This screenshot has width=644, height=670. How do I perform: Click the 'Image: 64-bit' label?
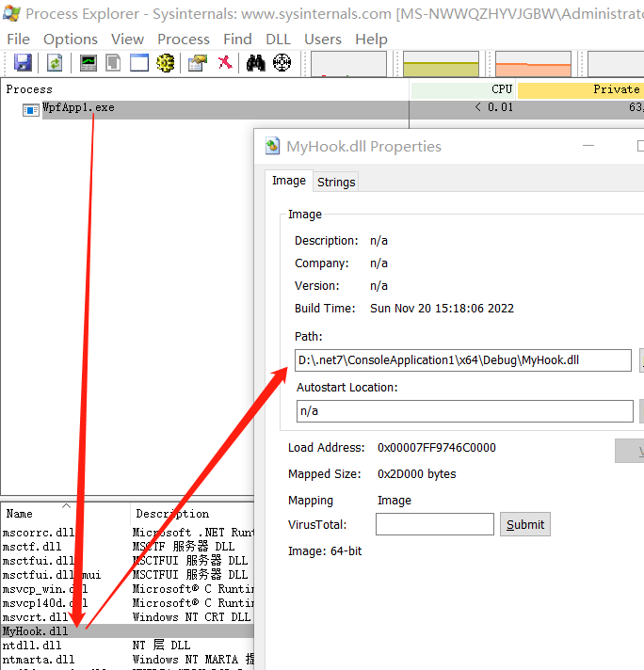point(325,551)
